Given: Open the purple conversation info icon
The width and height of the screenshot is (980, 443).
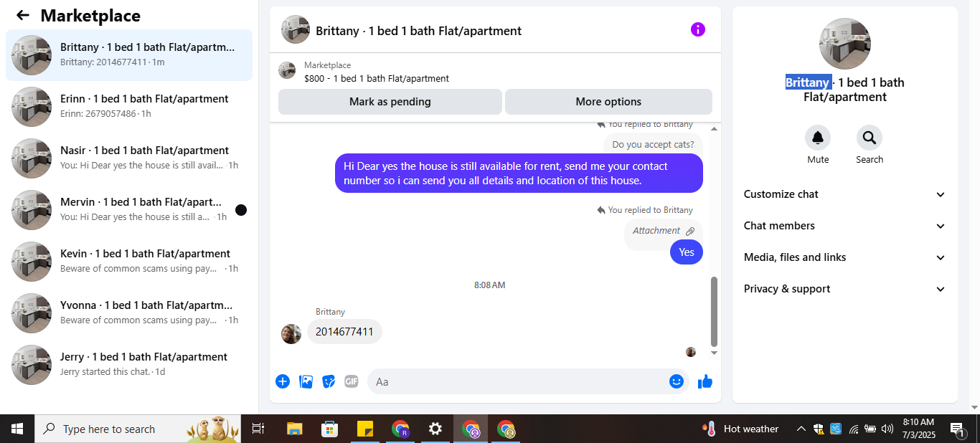Looking at the screenshot, I should tap(697, 29).
